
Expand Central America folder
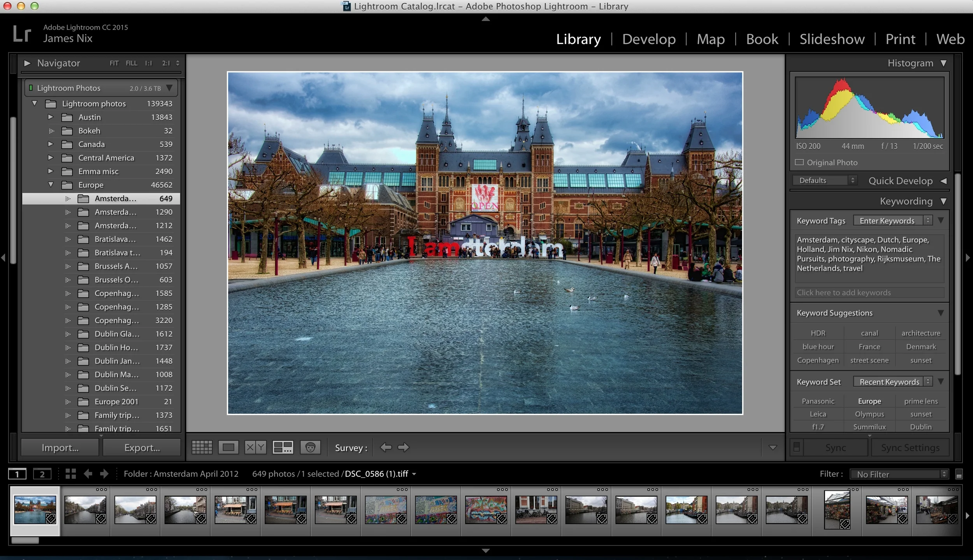(x=50, y=158)
